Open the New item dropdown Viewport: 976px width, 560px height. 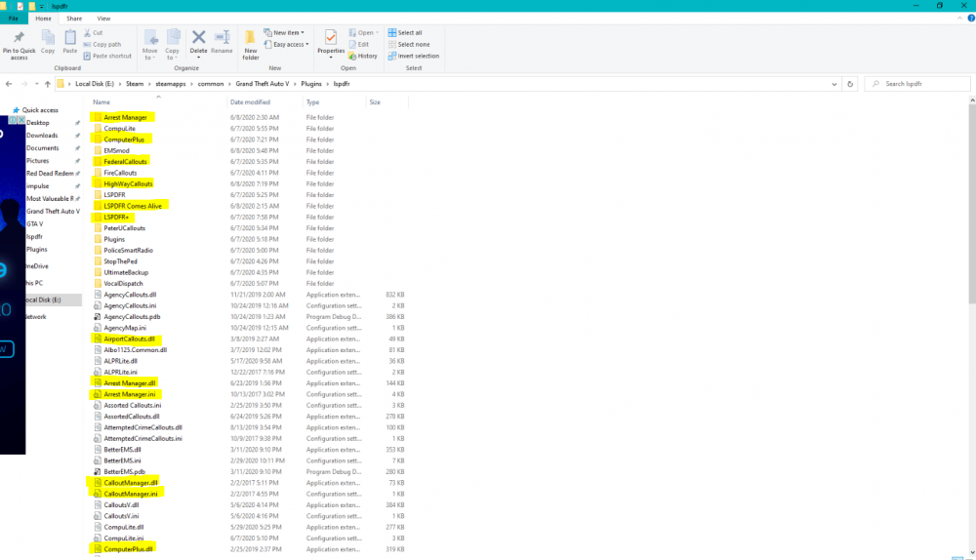point(284,32)
